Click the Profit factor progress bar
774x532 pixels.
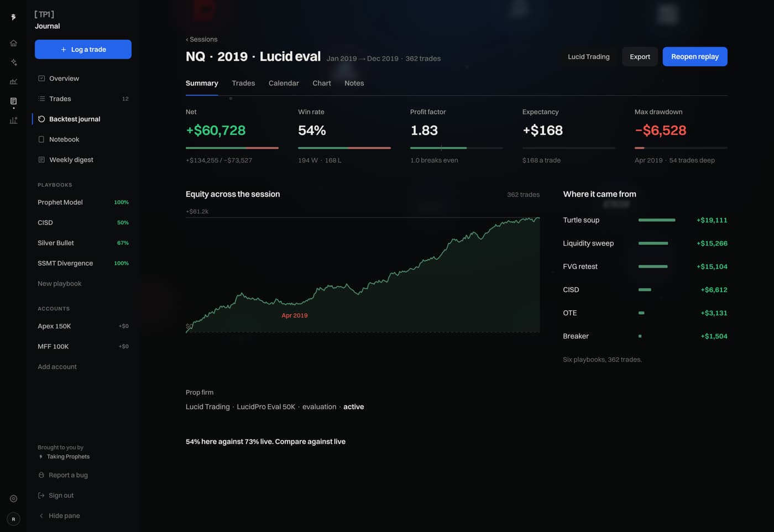click(457, 148)
